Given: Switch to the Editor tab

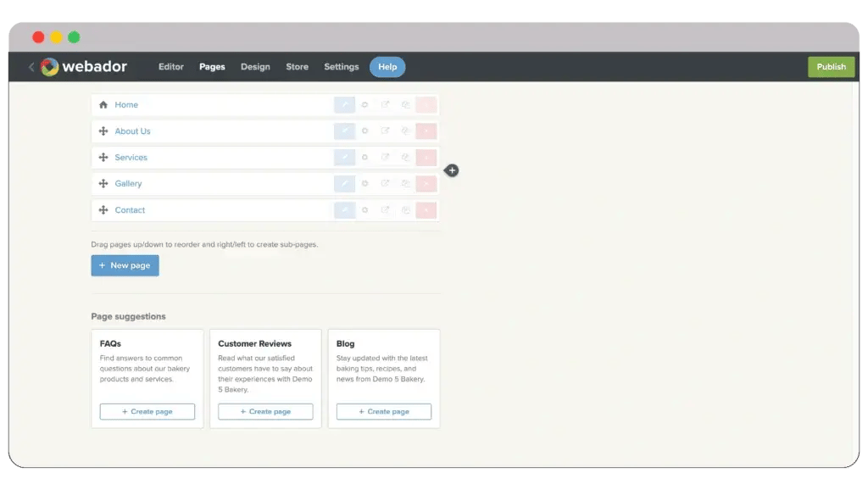Looking at the screenshot, I should [171, 67].
